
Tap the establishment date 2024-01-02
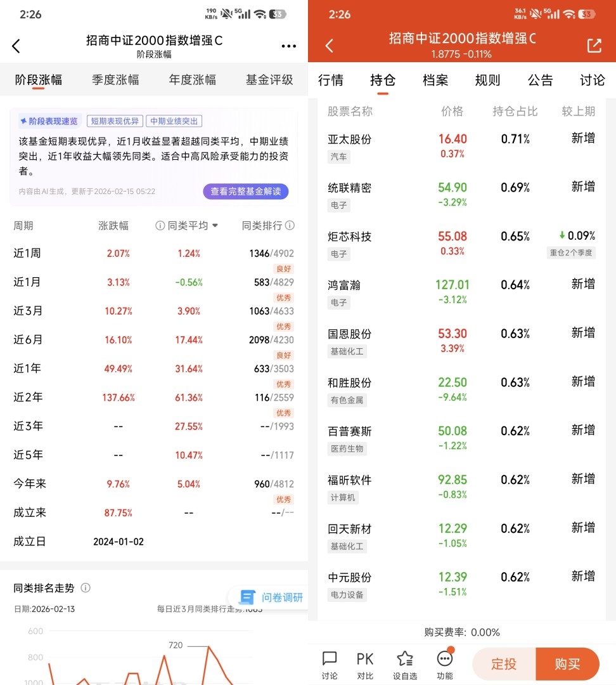(119, 542)
